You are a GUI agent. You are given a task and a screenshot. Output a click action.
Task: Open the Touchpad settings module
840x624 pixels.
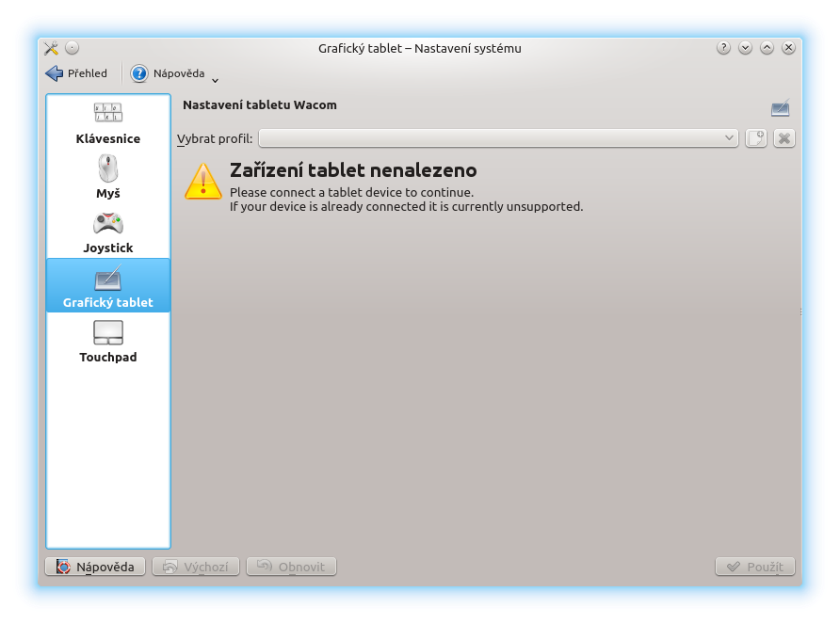[x=108, y=341]
